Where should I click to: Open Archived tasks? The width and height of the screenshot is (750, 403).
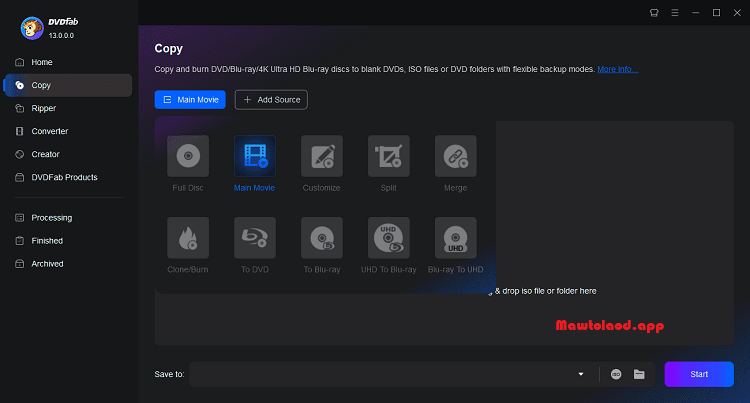67,263
